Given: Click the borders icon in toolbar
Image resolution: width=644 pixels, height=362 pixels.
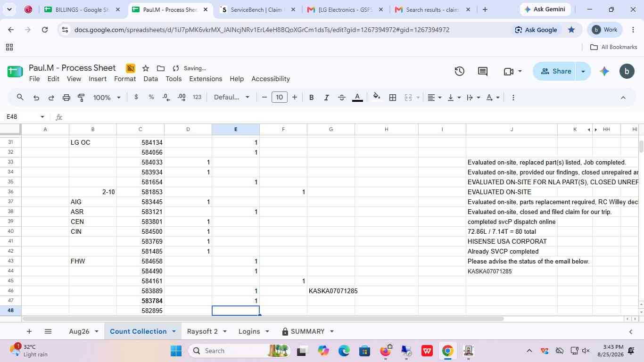Looking at the screenshot, I should pyautogui.click(x=392, y=98).
